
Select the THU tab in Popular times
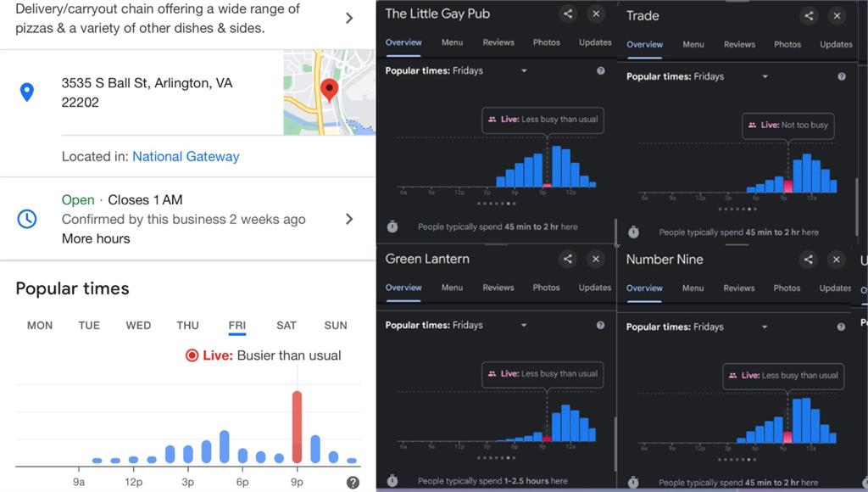[x=187, y=326]
